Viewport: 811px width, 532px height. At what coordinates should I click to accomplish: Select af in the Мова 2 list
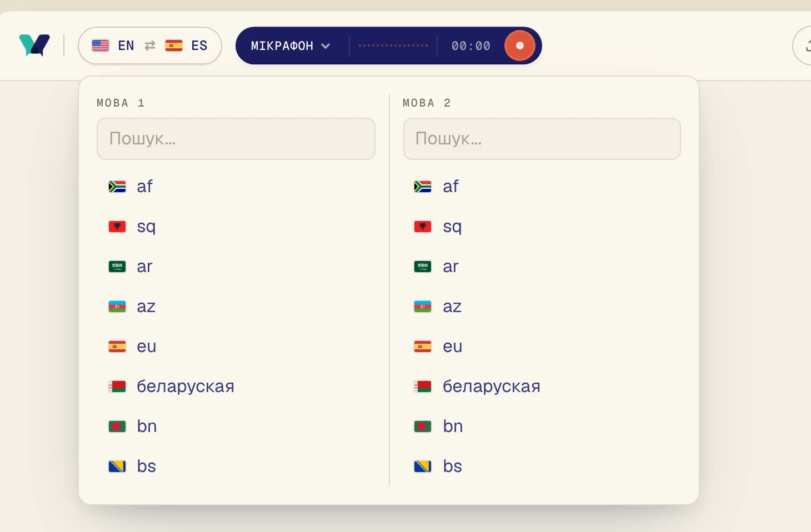pyautogui.click(x=542, y=187)
